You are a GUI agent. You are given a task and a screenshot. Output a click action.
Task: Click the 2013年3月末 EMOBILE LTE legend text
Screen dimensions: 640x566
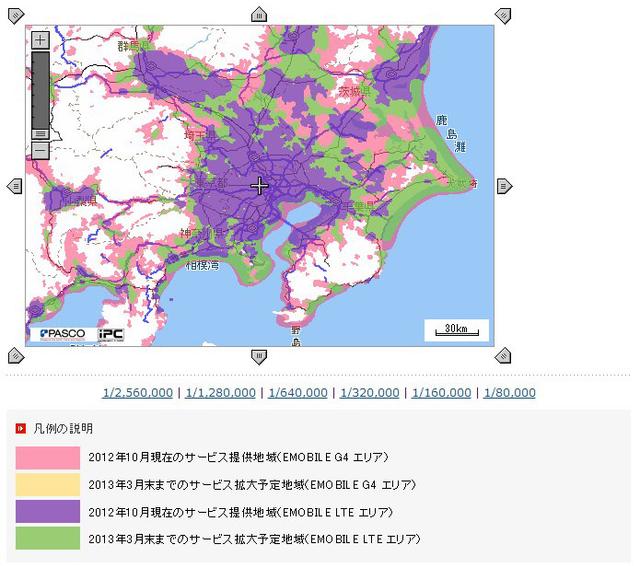(254, 539)
